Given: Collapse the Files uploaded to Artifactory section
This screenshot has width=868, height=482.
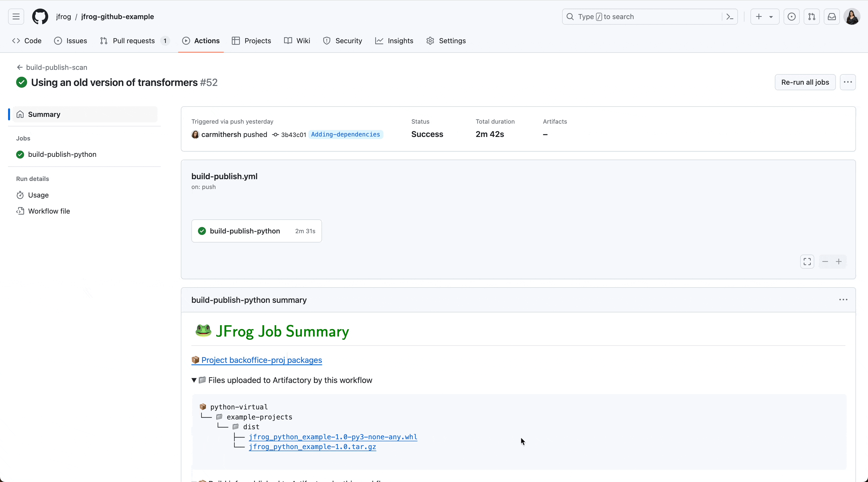Looking at the screenshot, I should coord(194,380).
